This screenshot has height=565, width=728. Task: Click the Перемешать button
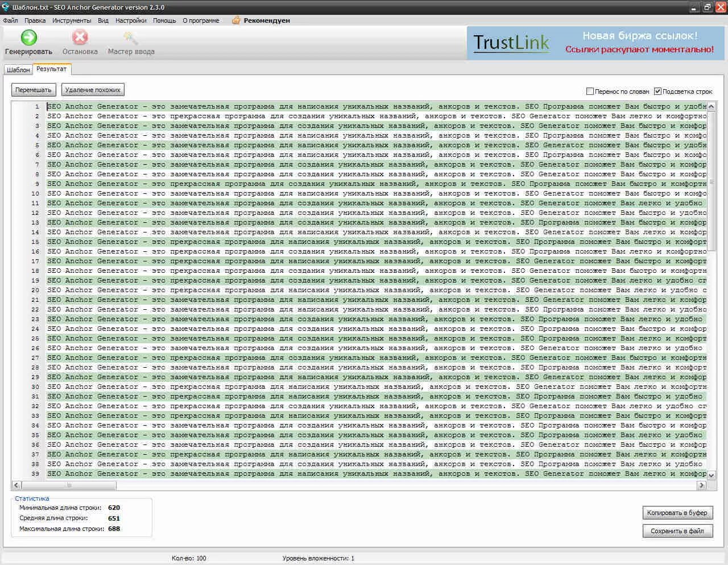click(34, 90)
